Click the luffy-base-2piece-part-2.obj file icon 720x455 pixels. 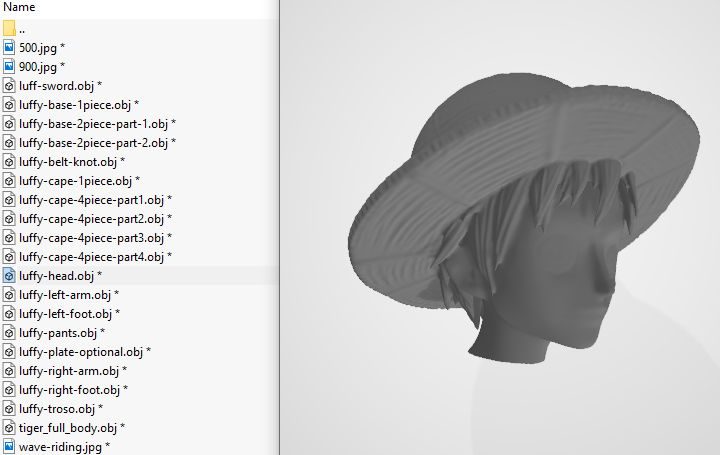pyautogui.click(x=9, y=143)
